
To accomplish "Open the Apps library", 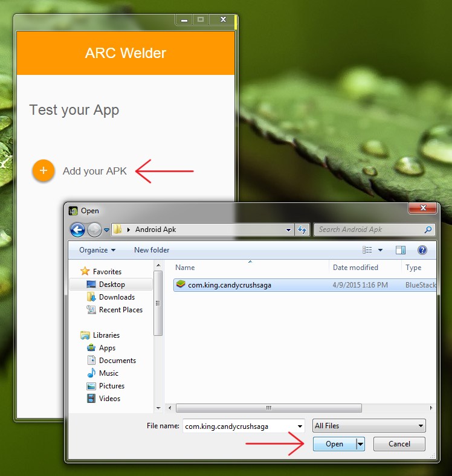I will [x=107, y=347].
